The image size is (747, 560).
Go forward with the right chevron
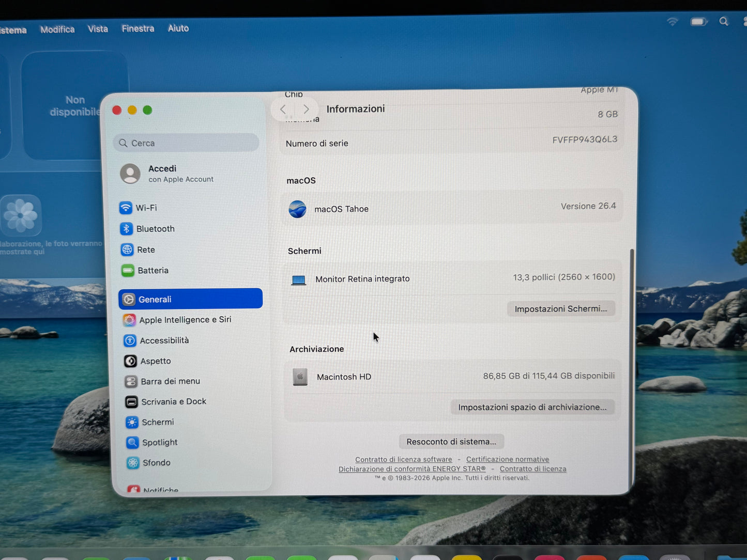(x=306, y=109)
